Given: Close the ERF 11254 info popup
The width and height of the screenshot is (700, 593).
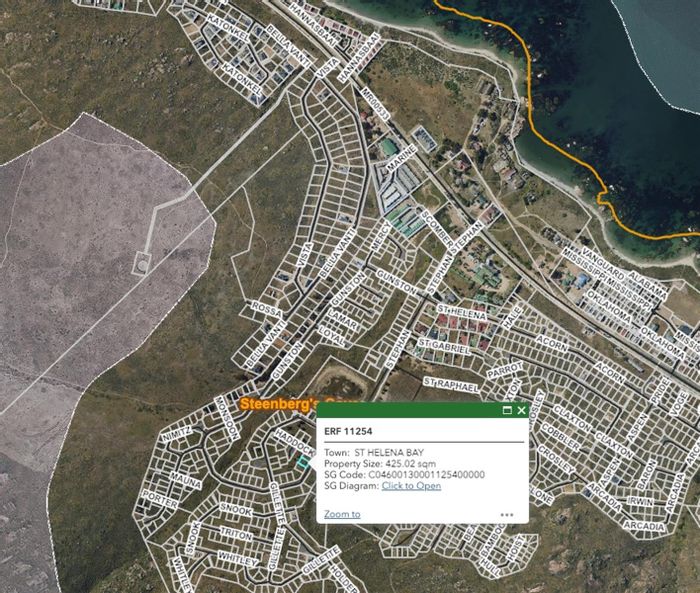Looking at the screenshot, I should click(x=521, y=410).
